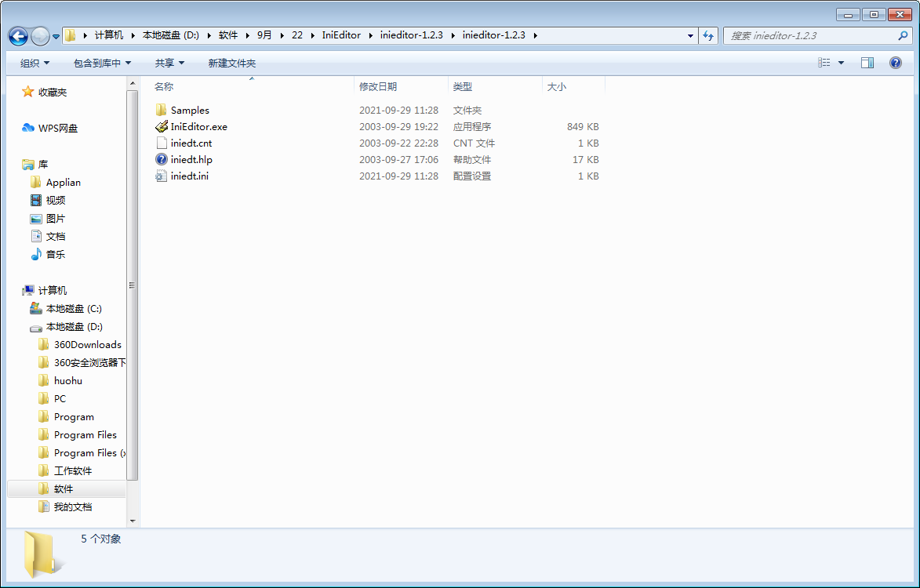The width and height of the screenshot is (920, 588).
Task: Click the 文档 library icon
Action: point(36,236)
